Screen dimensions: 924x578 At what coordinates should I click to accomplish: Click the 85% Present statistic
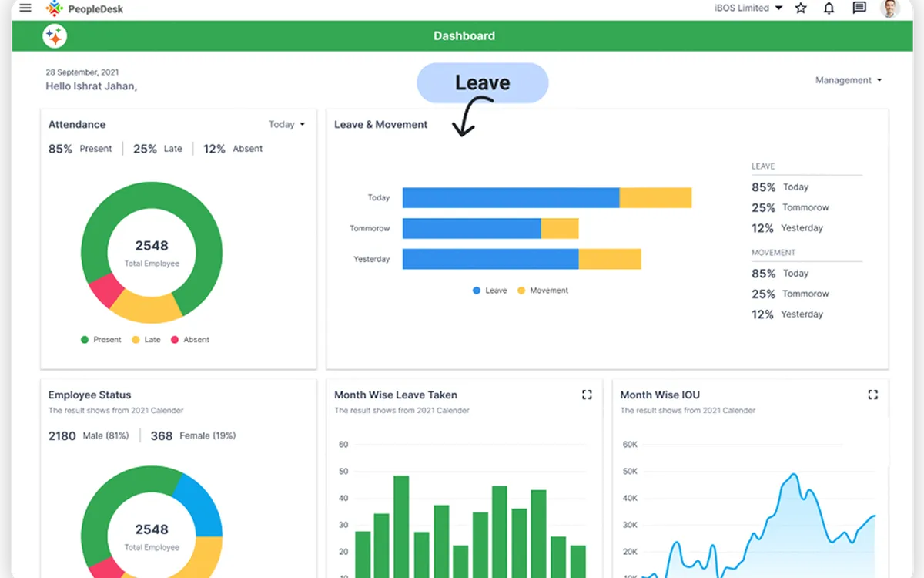pos(80,149)
